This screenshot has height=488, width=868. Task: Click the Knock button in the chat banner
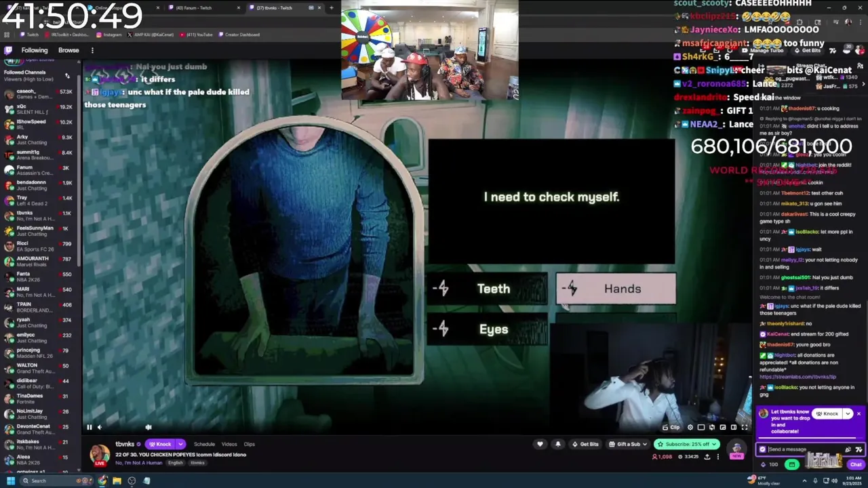coord(827,413)
